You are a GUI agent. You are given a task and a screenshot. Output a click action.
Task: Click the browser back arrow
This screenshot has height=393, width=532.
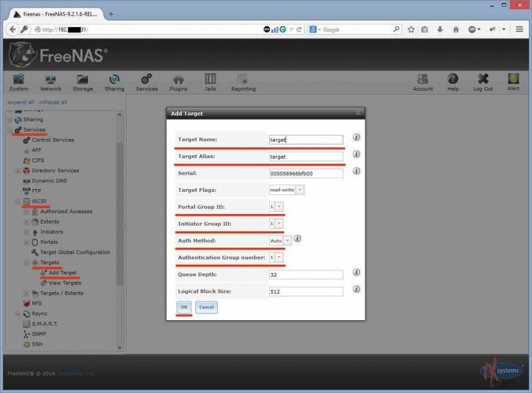[x=12, y=30]
